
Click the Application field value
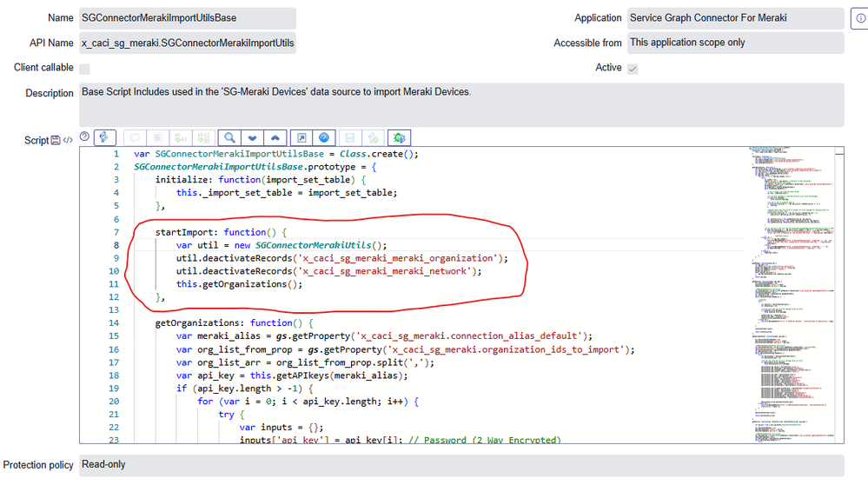[734, 18]
